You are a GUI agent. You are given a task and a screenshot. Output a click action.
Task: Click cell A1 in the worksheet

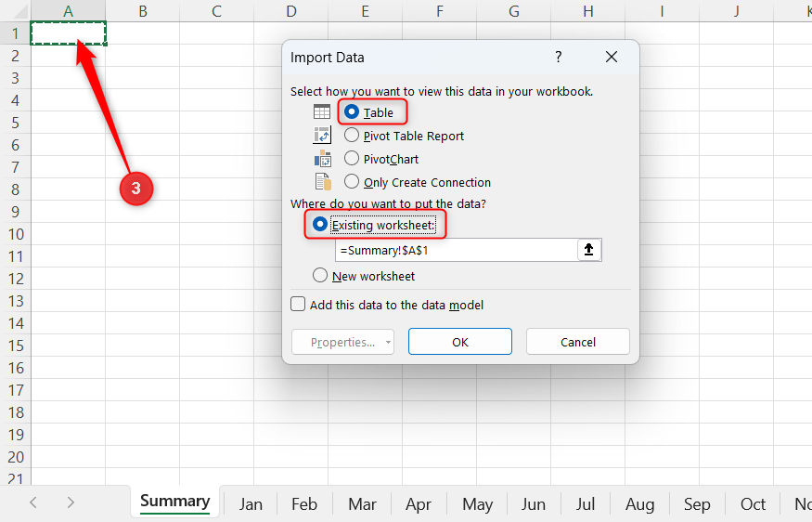pos(69,33)
